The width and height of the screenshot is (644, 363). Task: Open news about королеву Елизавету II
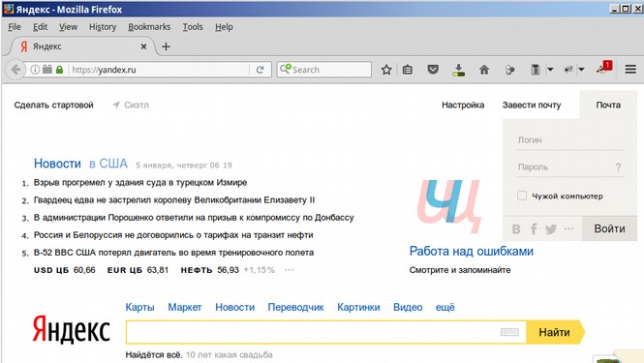tap(174, 200)
